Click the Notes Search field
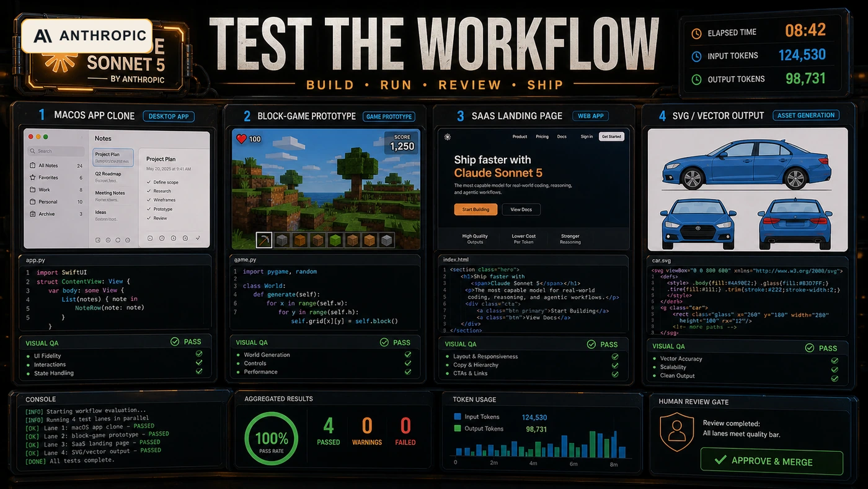 pos(56,151)
